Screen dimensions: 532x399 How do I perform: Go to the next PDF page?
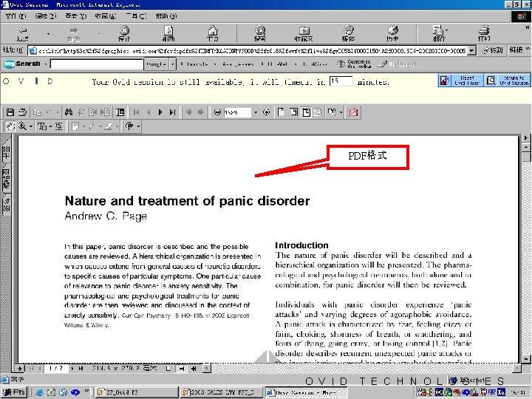pos(160,112)
